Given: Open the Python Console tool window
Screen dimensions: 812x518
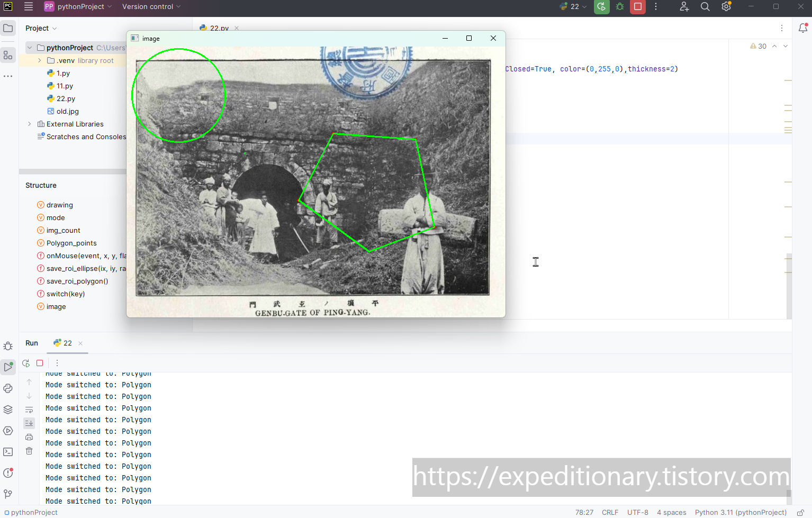Looking at the screenshot, I should (x=8, y=388).
